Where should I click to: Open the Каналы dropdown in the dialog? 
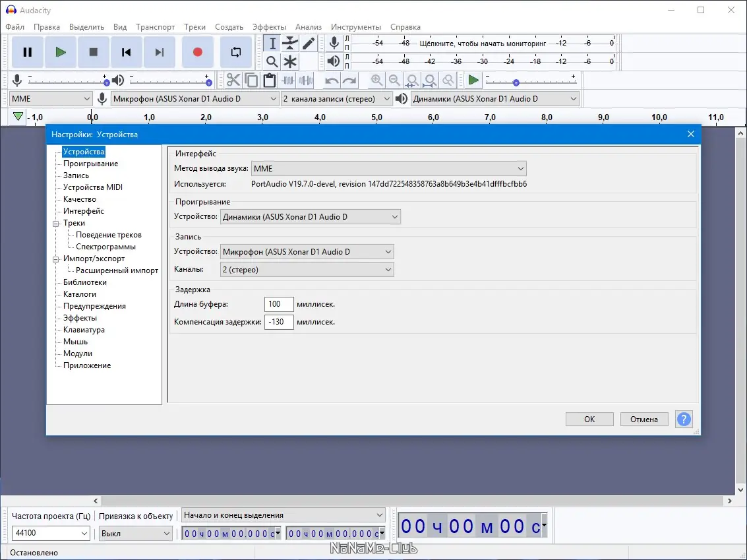[x=306, y=270]
